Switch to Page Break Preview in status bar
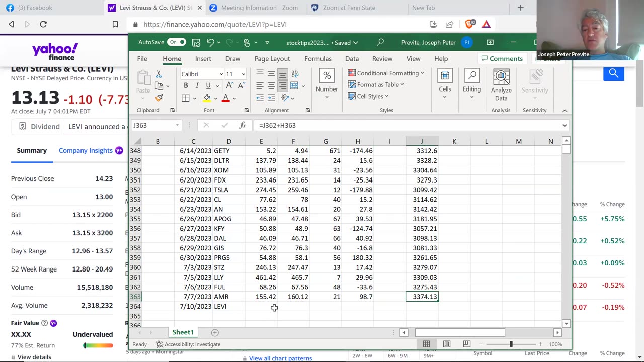The image size is (644, 362). 466,344
